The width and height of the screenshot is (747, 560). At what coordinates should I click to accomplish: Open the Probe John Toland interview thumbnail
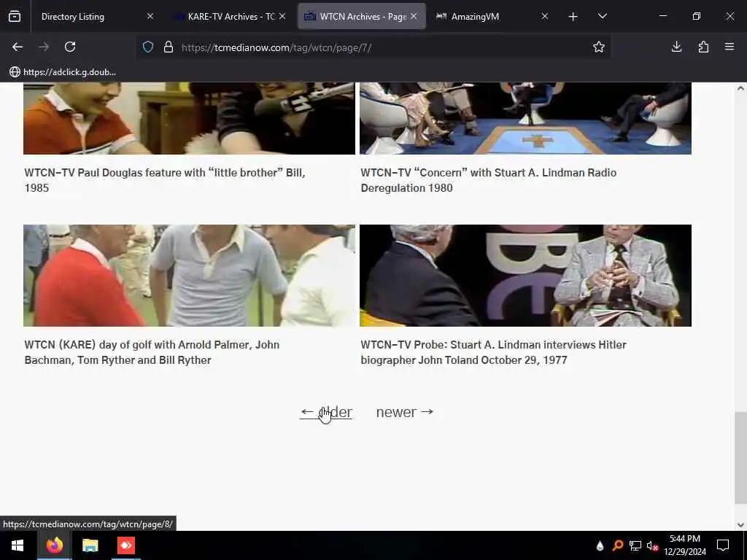(525, 276)
